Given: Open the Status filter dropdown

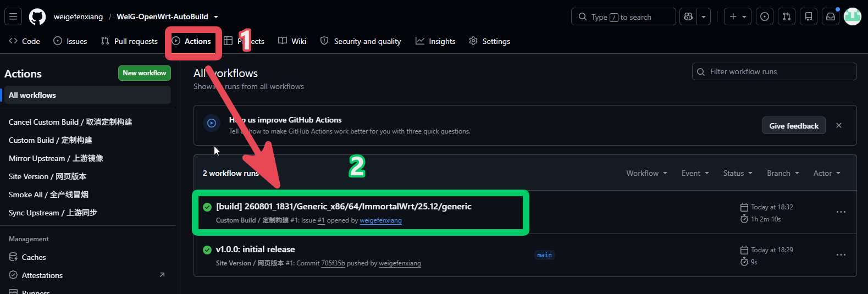Looking at the screenshot, I should tap(738, 173).
